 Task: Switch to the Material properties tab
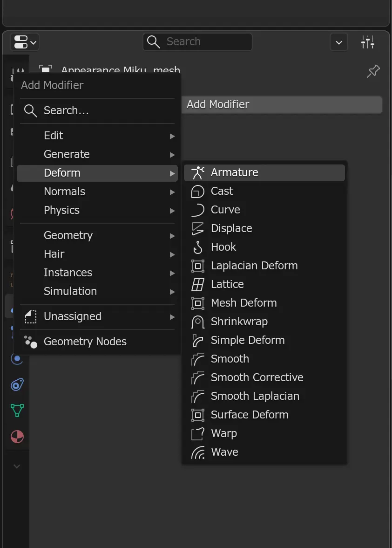click(x=17, y=437)
